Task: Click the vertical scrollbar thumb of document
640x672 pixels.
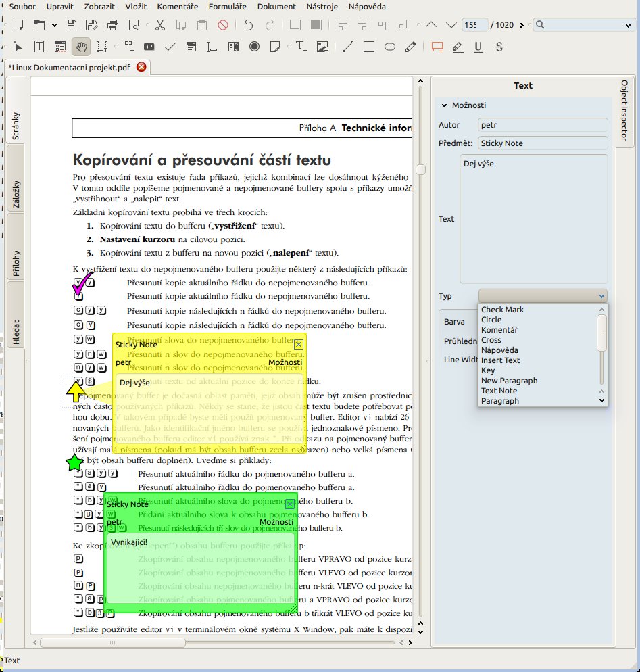Action: 420,170
